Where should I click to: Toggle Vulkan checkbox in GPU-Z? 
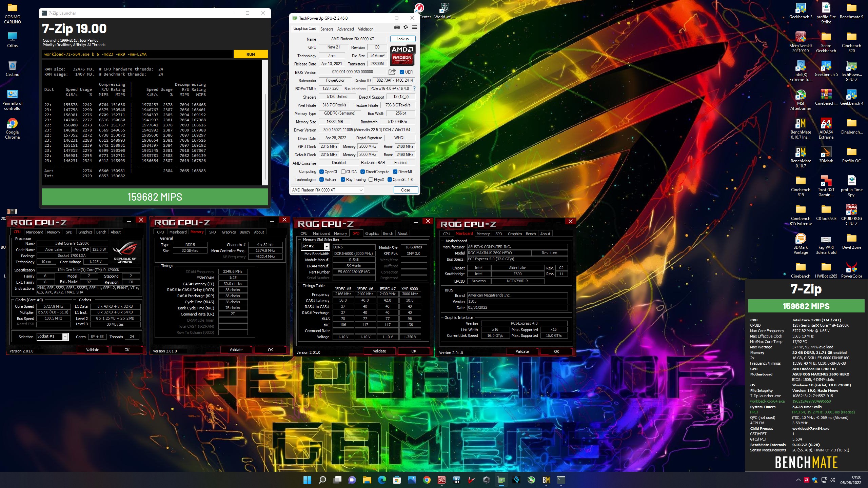(321, 180)
